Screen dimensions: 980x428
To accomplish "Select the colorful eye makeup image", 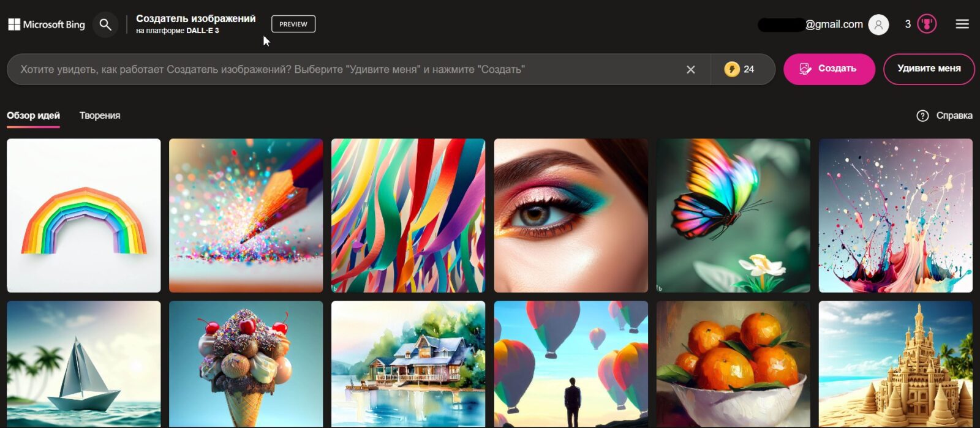I will [571, 216].
